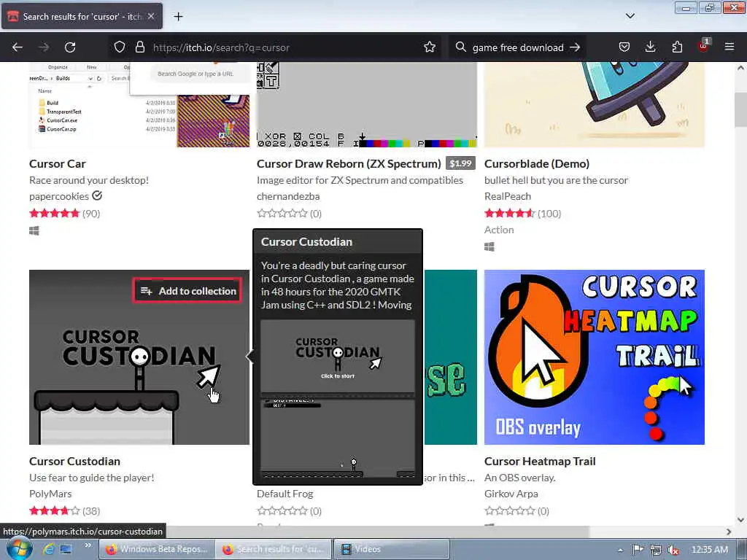Click the Cursor Custodian popup heading
The width and height of the screenshot is (747, 560).
[x=307, y=242]
